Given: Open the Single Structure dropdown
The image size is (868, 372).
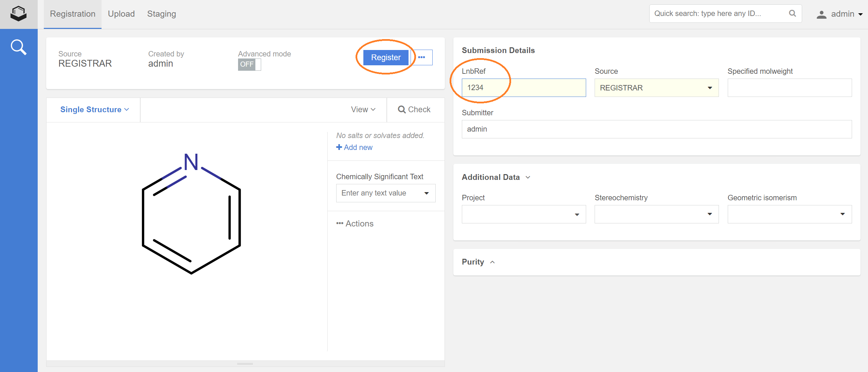Looking at the screenshot, I should (94, 109).
